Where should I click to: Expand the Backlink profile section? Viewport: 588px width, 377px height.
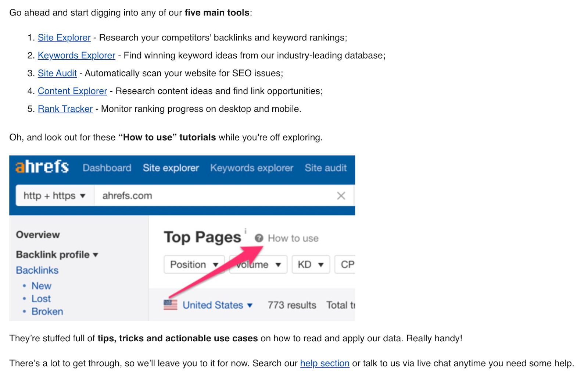tap(57, 254)
